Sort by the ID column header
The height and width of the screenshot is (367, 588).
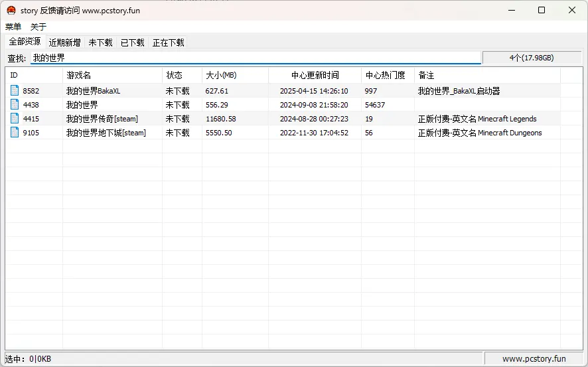34,76
